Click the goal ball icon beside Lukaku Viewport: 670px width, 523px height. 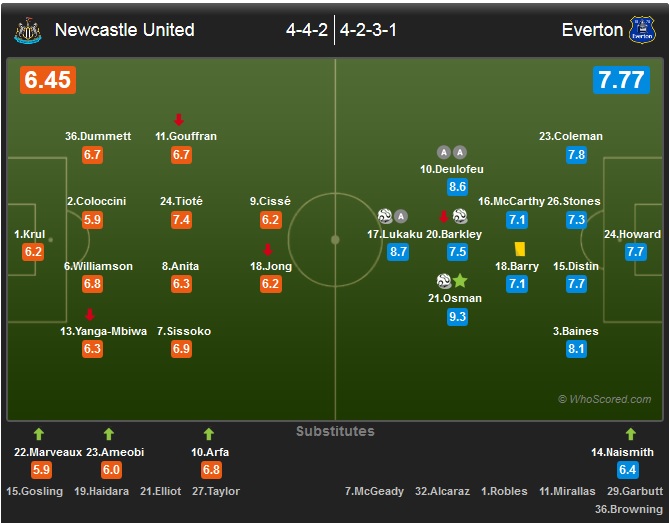(x=385, y=216)
